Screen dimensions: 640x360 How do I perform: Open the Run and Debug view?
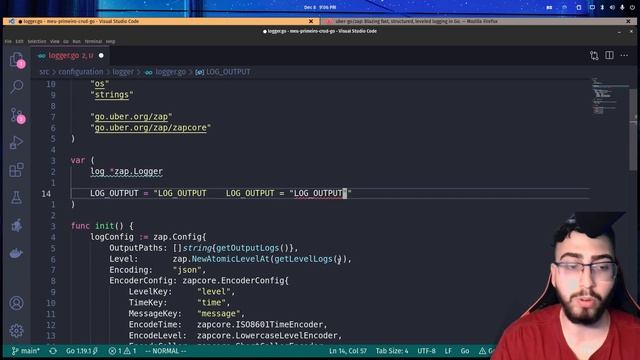tap(16, 142)
